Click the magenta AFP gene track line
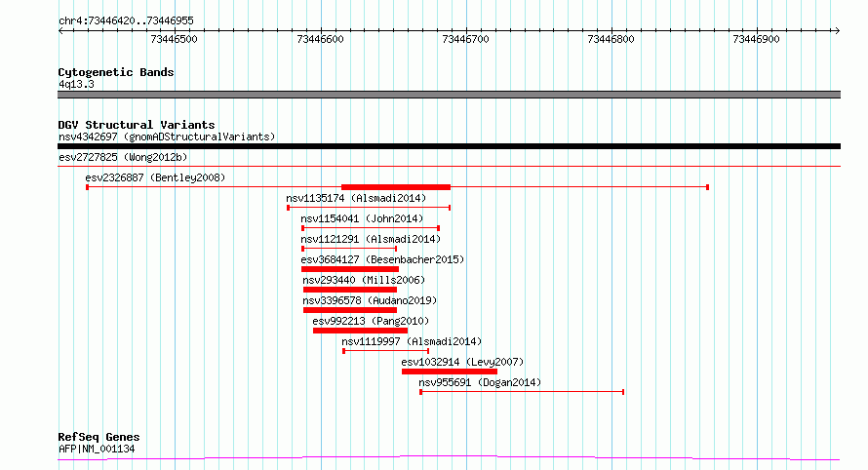The image size is (868, 470). pyautogui.click(x=449, y=458)
